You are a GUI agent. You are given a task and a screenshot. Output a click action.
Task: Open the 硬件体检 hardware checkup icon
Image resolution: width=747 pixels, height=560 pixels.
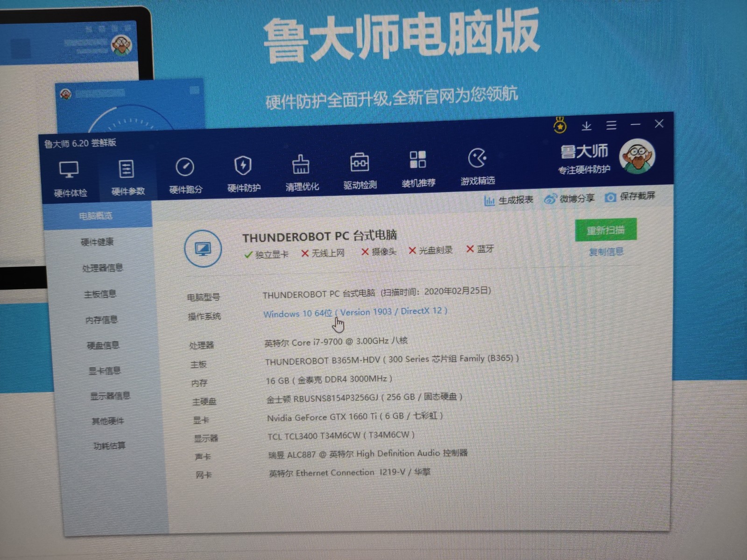(x=69, y=170)
